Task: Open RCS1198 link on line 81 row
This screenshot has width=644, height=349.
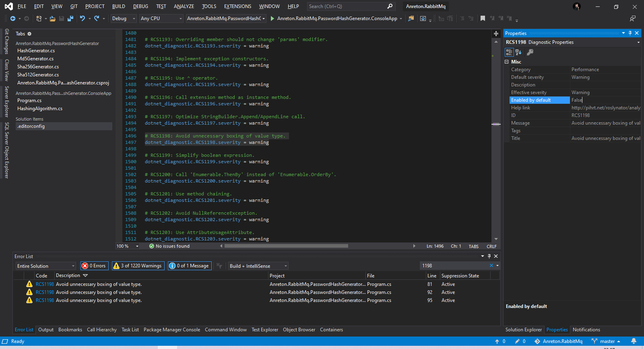Action: point(45,284)
